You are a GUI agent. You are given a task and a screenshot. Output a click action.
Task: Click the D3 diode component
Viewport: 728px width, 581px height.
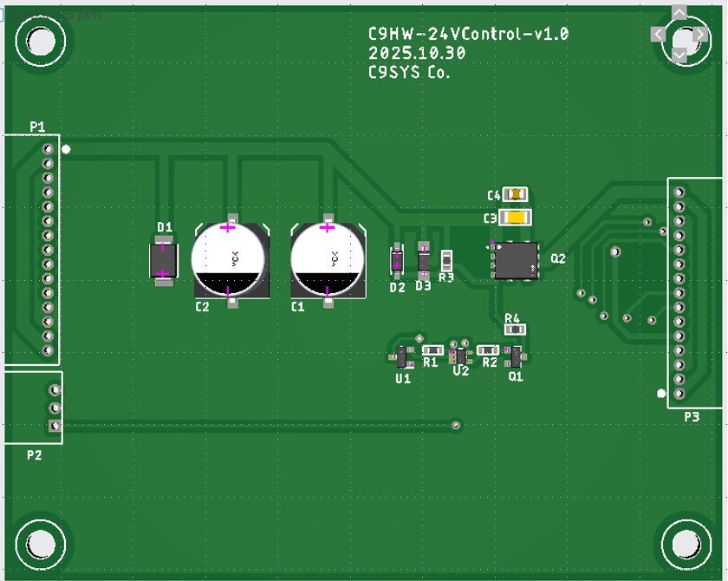pyautogui.click(x=424, y=259)
